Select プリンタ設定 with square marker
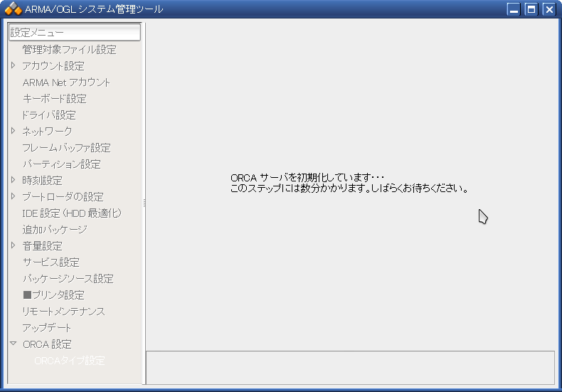The width and height of the screenshot is (562, 392). click(x=53, y=295)
